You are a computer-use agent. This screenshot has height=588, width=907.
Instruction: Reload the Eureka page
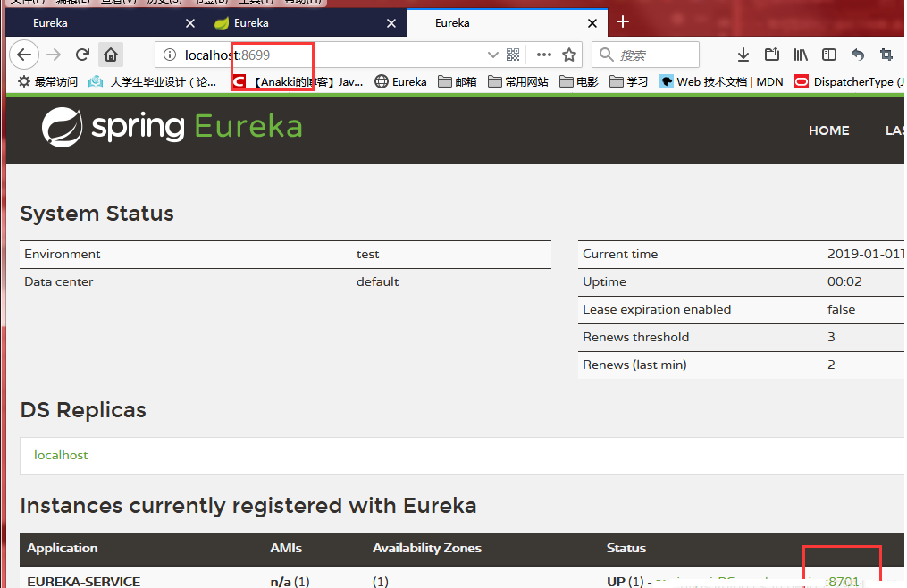pyautogui.click(x=83, y=55)
